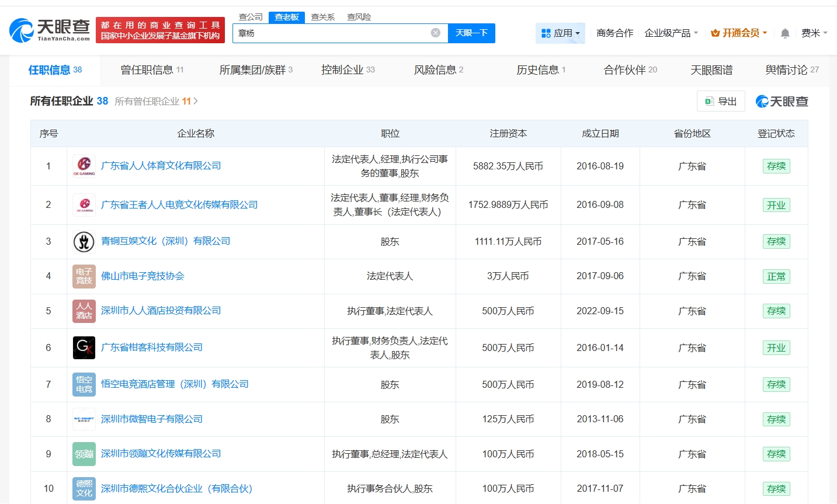The image size is (837, 504).
Task: Open logo of 深圳市人人酒店投资有限公司
Action: [84, 311]
